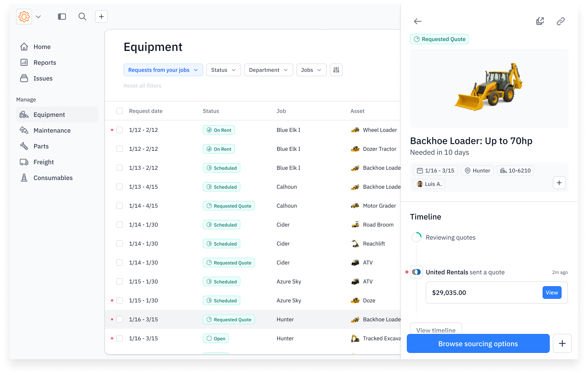The height and width of the screenshot is (375, 588).
Task: Open advanced filter sliders icon
Action: pyautogui.click(x=336, y=70)
